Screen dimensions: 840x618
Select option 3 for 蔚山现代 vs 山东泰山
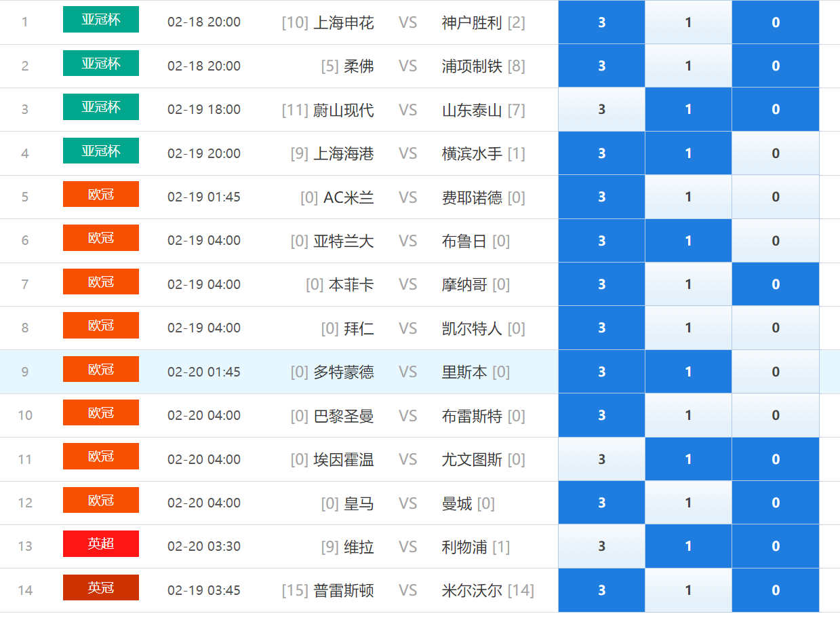601,109
